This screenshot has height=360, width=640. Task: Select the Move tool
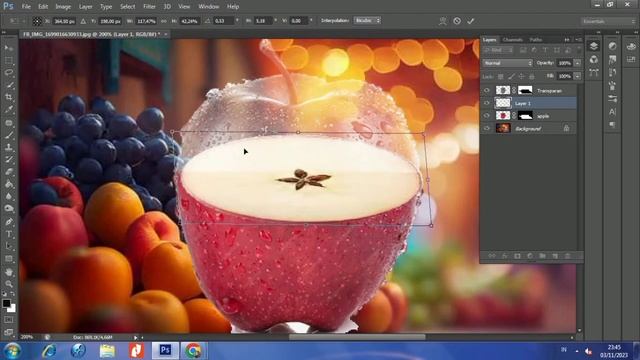pos(9,48)
